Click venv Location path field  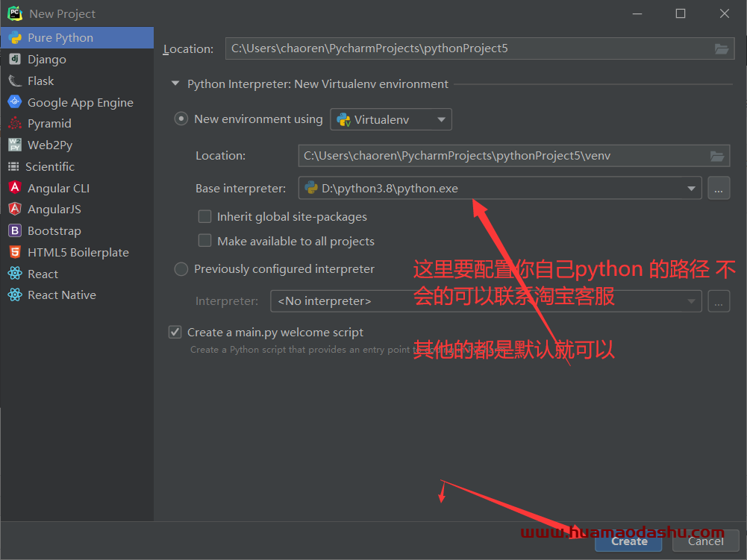point(514,156)
